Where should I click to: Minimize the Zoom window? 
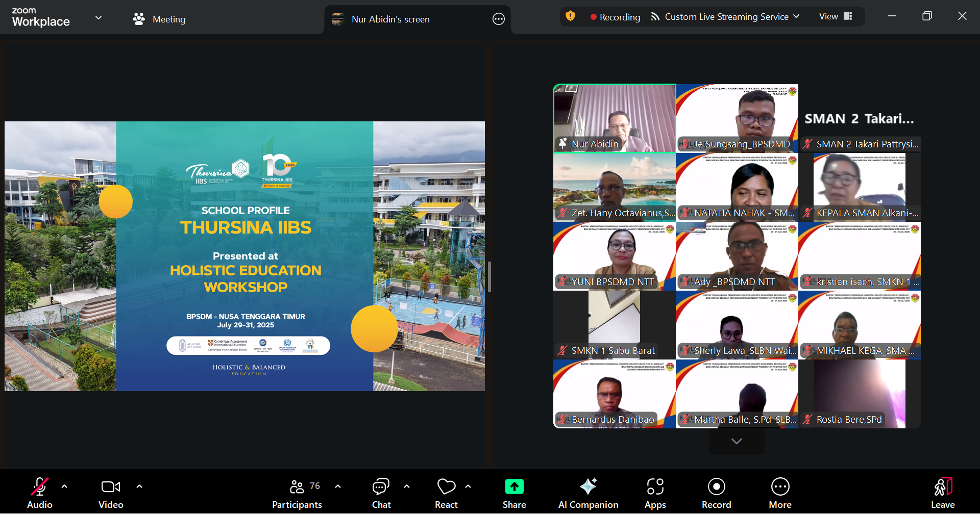892,16
